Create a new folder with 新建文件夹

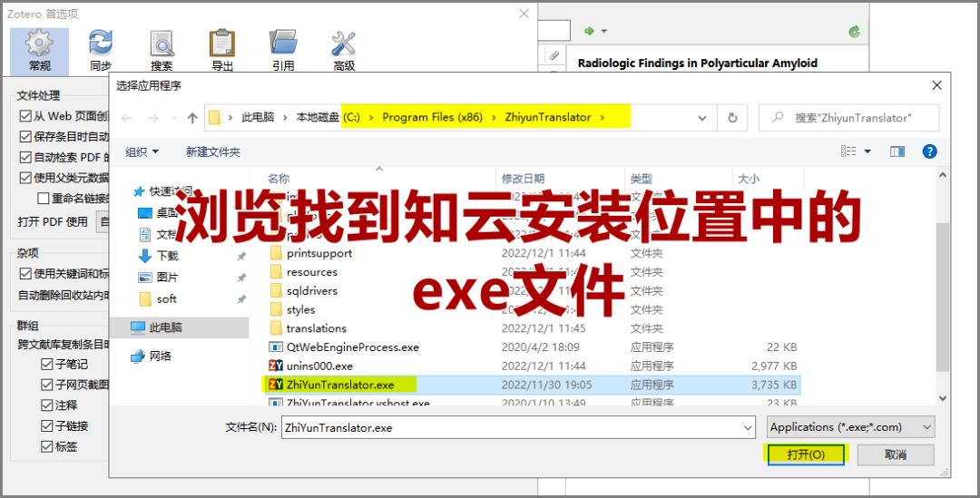point(213,151)
